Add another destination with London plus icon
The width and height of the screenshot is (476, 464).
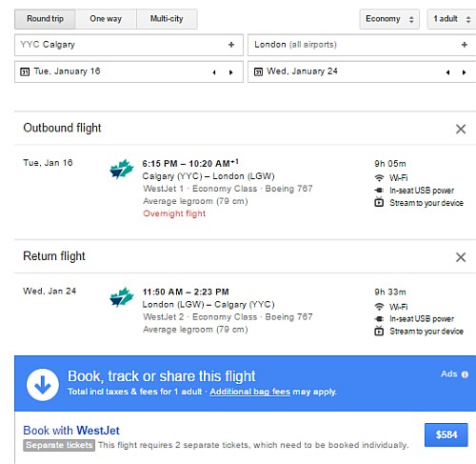coord(465,45)
